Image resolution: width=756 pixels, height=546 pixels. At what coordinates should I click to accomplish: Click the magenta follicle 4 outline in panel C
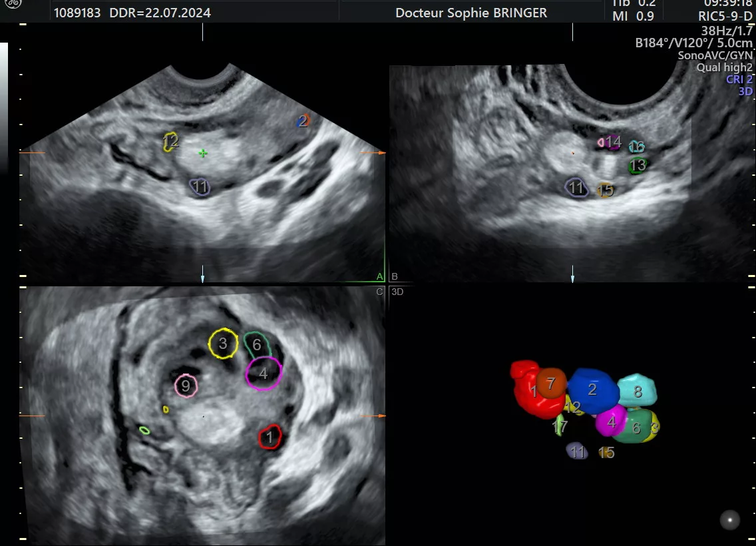(x=264, y=374)
